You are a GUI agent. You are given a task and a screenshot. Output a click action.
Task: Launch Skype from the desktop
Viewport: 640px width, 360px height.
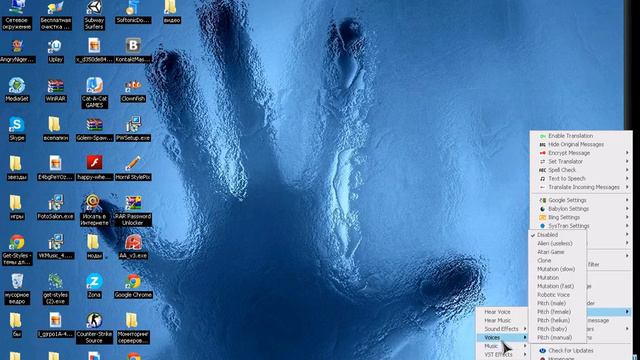pyautogui.click(x=17, y=129)
